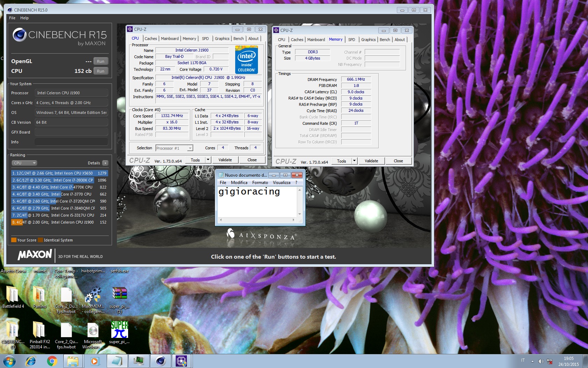Switch to CPU-Z via its taskbar icon
This screenshot has width=588, height=368.
click(x=182, y=361)
